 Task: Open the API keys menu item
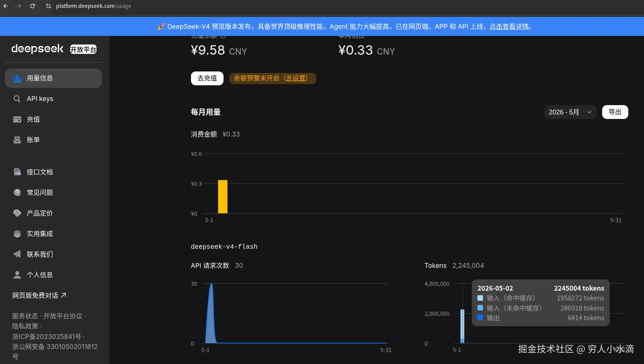coord(53,99)
